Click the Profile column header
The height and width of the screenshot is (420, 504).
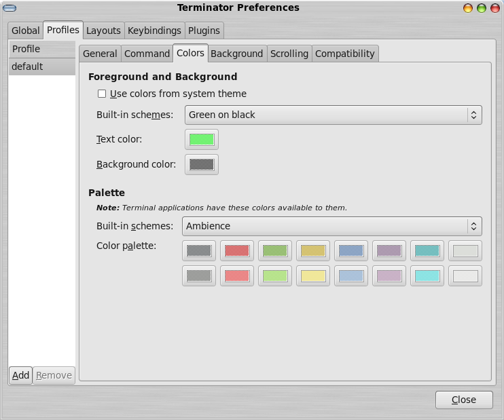point(42,49)
